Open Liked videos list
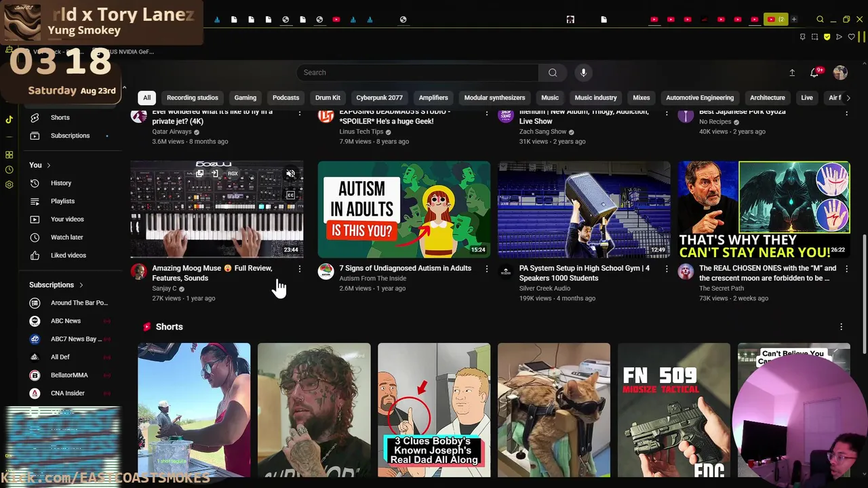868x488 pixels. point(70,256)
